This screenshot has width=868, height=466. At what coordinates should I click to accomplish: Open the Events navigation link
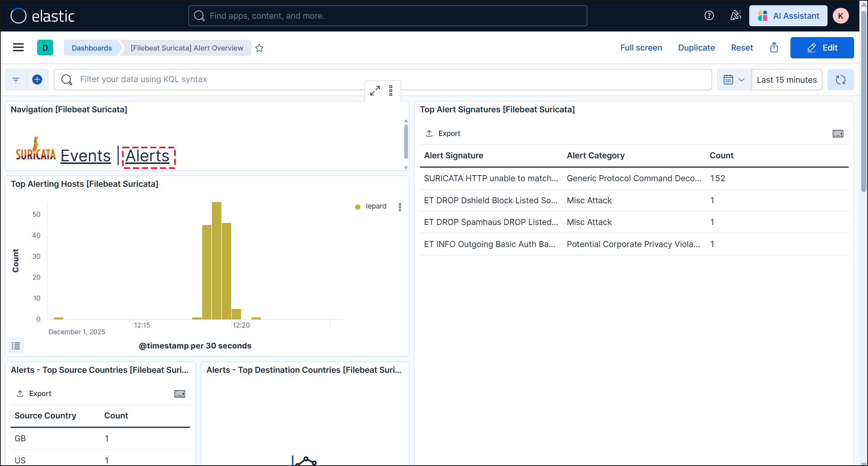coord(85,156)
